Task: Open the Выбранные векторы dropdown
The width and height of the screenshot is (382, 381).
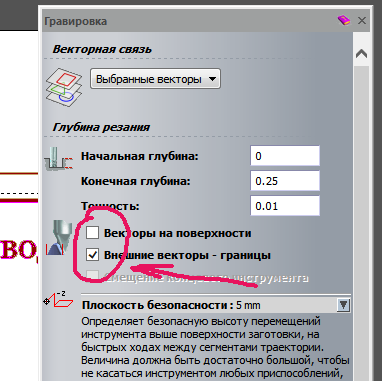Action: [155, 79]
